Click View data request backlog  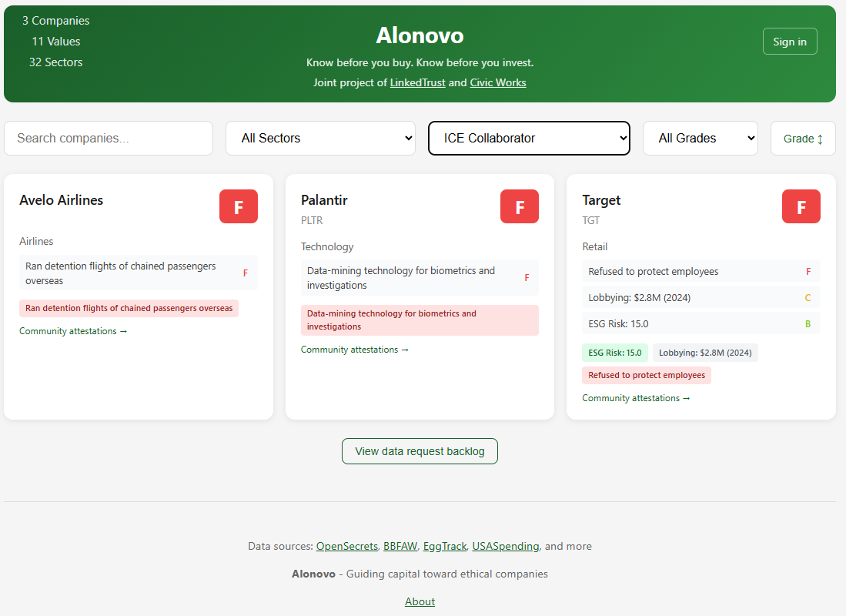[420, 451]
